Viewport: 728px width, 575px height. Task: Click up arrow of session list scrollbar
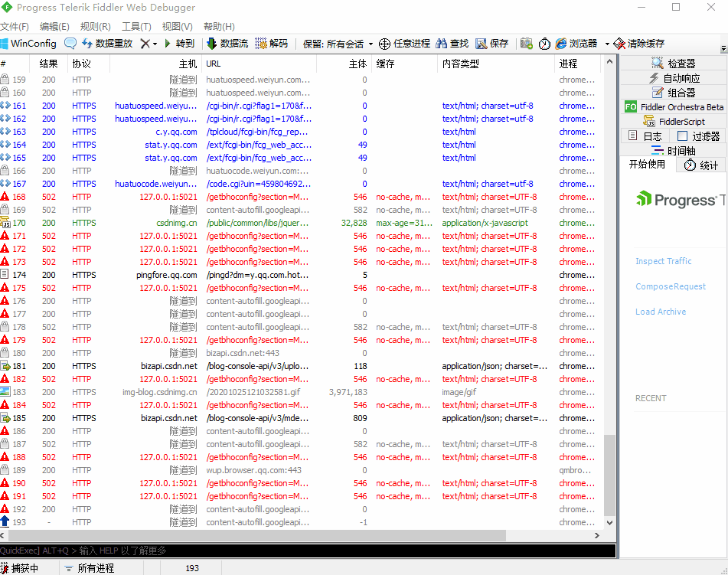click(609, 62)
